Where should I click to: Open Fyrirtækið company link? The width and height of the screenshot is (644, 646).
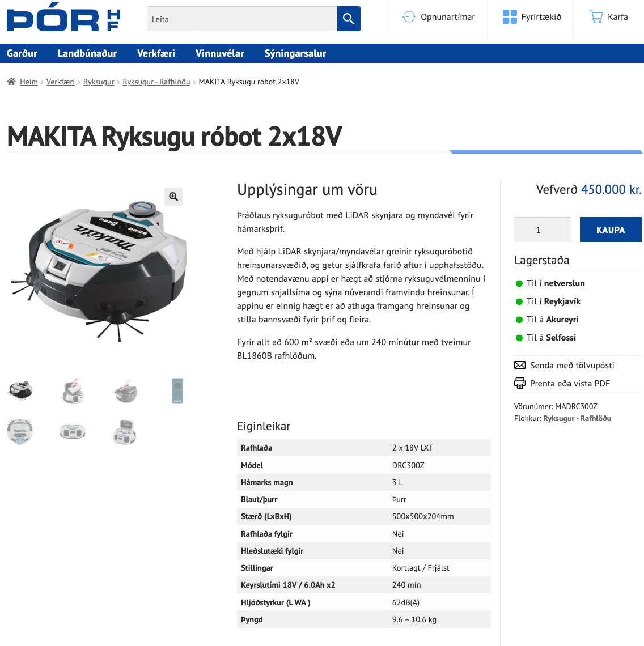pos(541,17)
